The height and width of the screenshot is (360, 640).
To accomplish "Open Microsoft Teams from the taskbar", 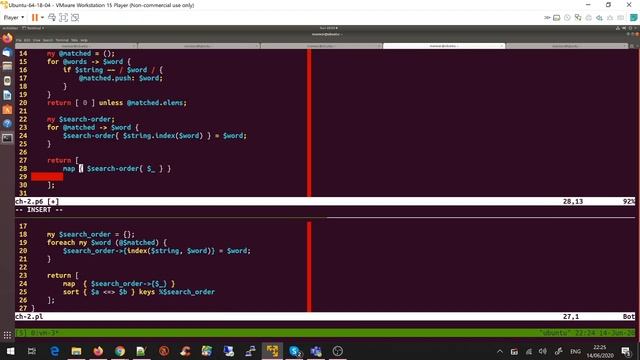I will point(316,351).
